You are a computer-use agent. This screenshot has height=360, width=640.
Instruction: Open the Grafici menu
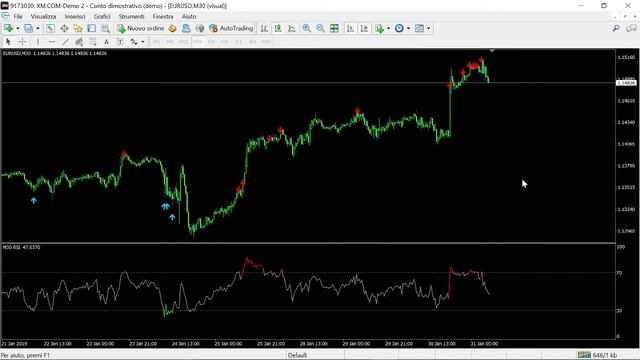(102, 16)
